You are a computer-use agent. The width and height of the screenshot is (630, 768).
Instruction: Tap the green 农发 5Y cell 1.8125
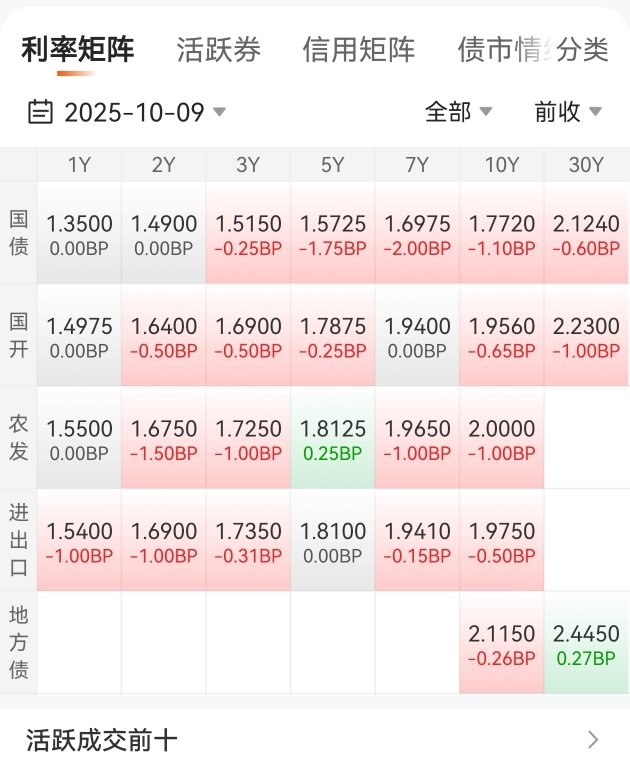click(333, 437)
